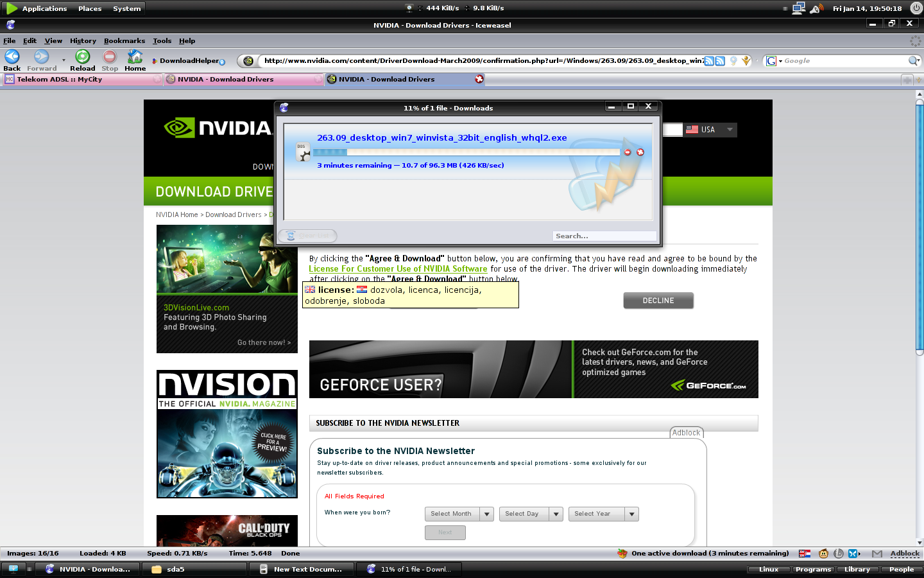924x578 pixels.
Task: Open the search engine selector dropdown
Action: (x=774, y=61)
